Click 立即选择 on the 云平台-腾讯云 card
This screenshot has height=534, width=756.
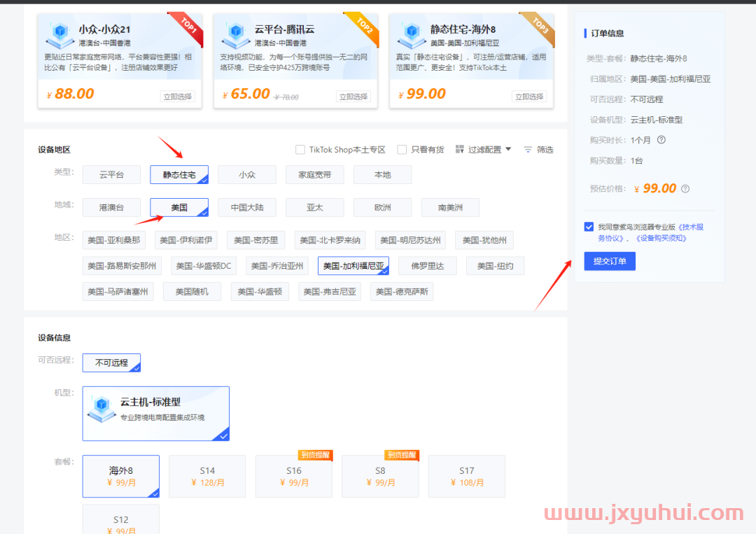353,97
